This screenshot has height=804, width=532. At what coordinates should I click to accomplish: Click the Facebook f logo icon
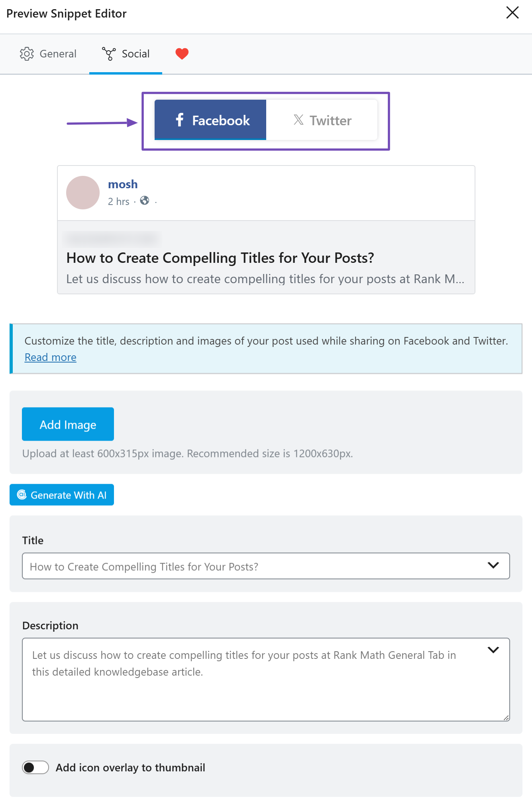(180, 120)
